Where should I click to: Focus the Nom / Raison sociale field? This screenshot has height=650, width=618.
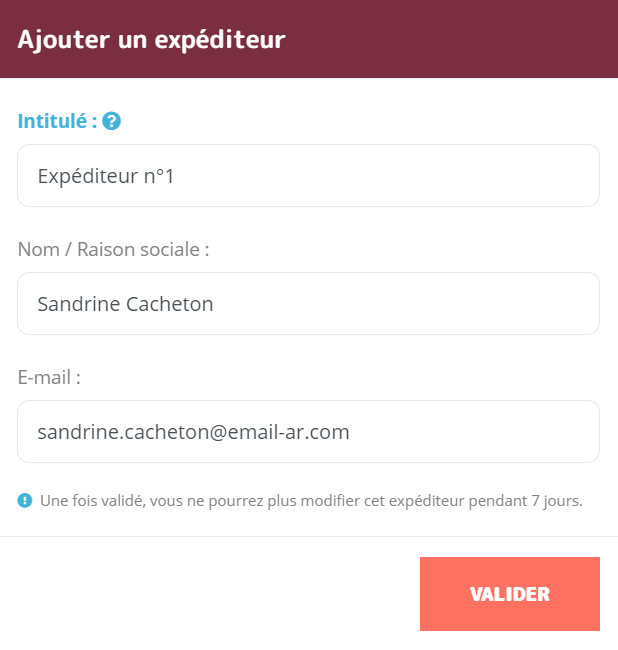[308, 303]
